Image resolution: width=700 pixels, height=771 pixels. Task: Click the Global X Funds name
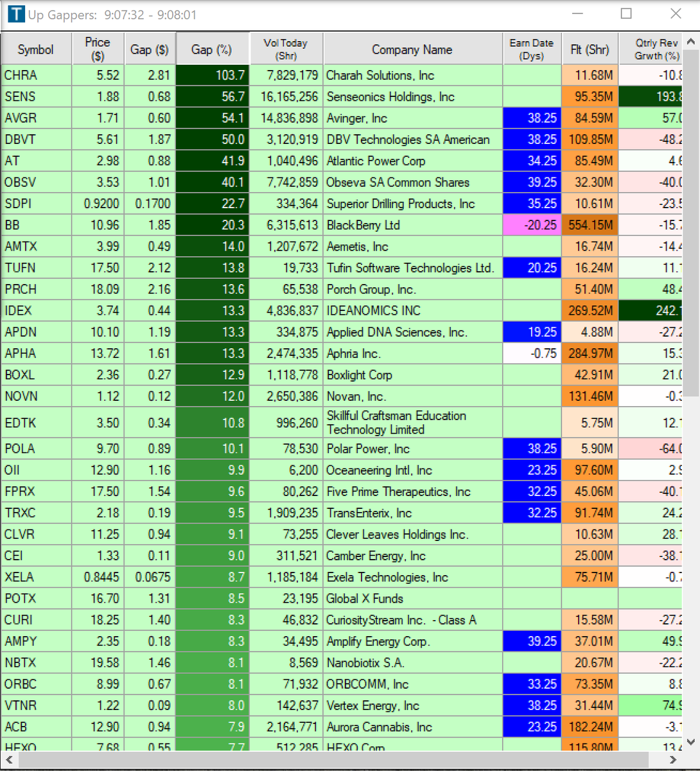click(x=365, y=599)
